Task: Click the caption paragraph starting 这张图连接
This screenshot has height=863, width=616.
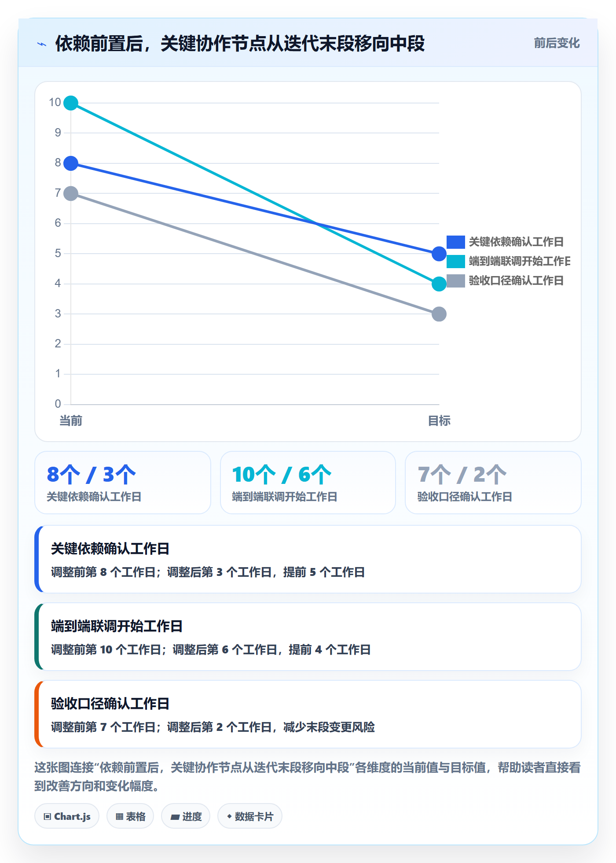Action: [x=308, y=777]
